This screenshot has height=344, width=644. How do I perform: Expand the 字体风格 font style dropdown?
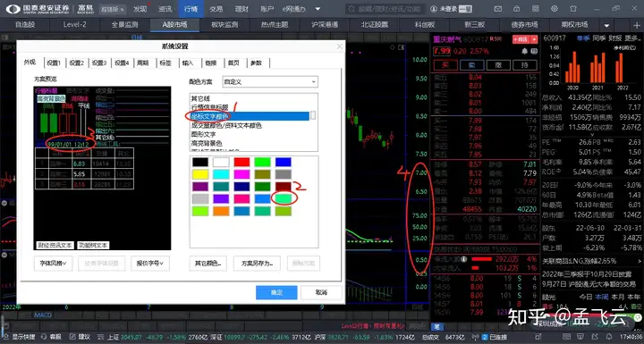(x=53, y=263)
